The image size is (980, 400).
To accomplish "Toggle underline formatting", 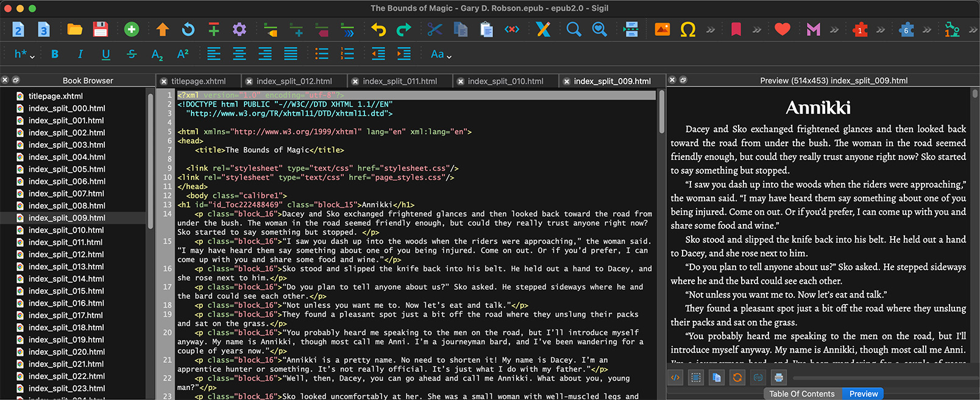I will click(105, 54).
